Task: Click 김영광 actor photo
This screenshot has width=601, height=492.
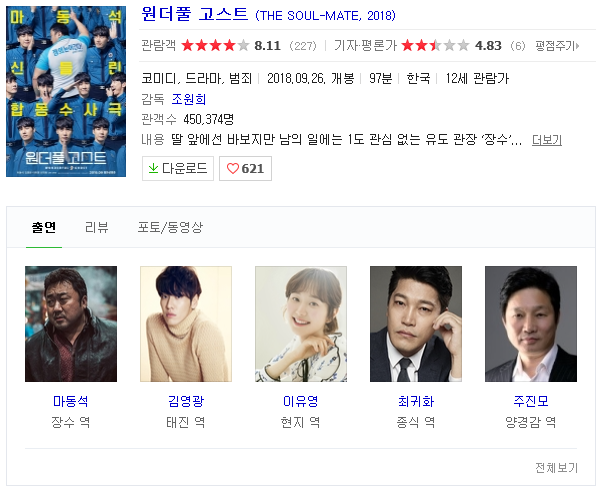Action: pos(186,324)
